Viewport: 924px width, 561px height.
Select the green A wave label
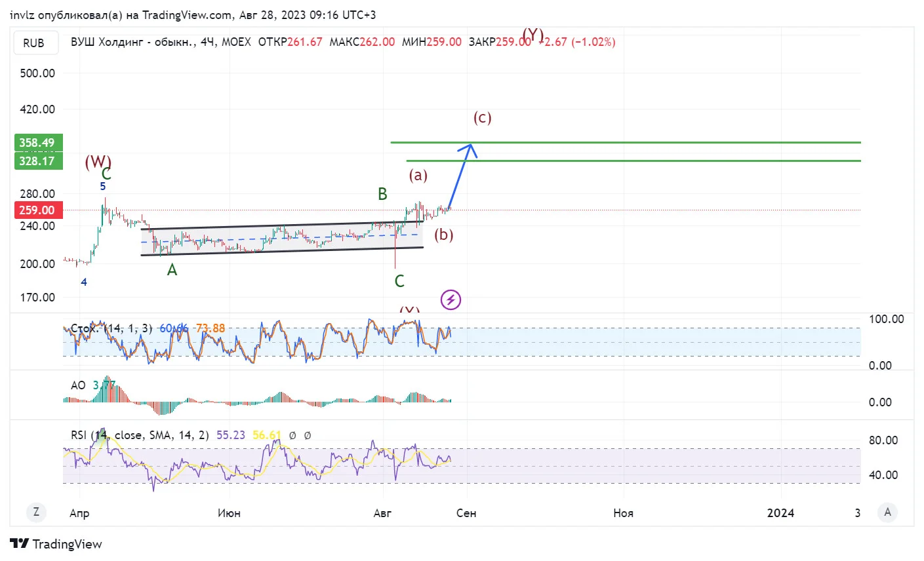click(172, 270)
